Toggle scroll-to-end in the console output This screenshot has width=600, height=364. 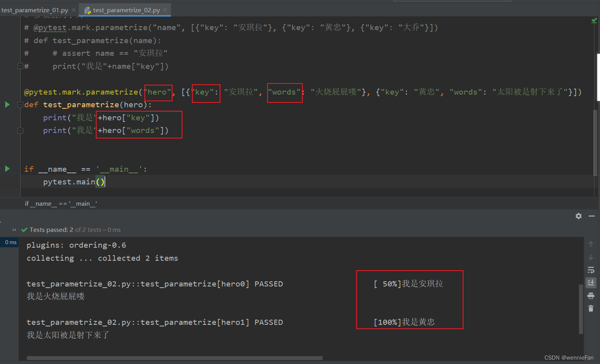(x=591, y=283)
